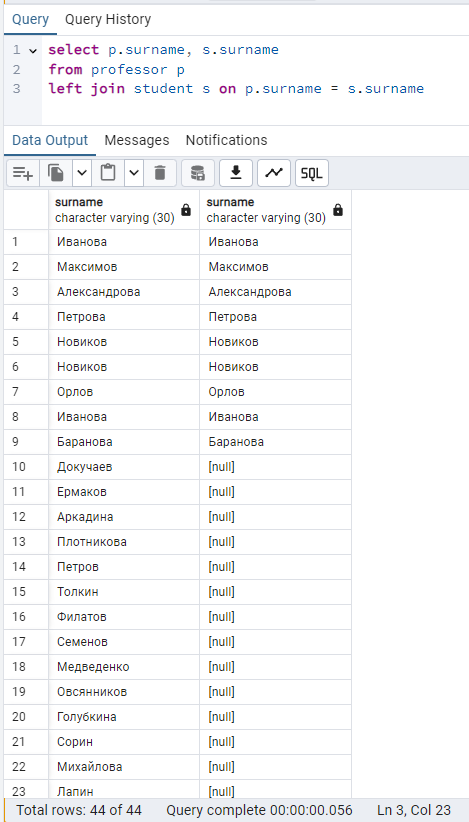The image size is (469, 822).
Task: Open the copy options dropdown arrow
Action: tap(82, 173)
